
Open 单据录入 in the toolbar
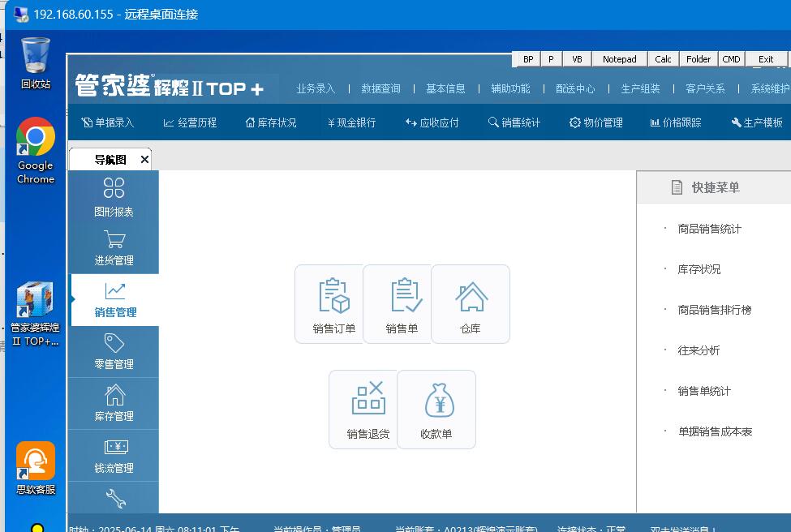[108, 122]
